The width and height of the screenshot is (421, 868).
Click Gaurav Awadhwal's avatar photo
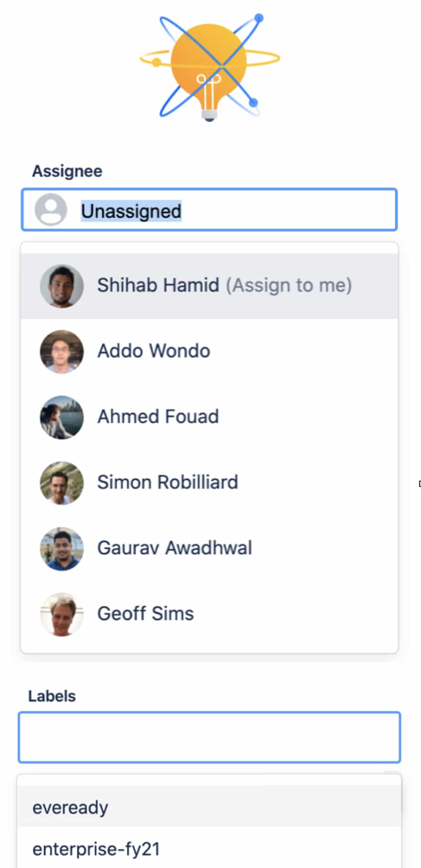[x=62, y=548]
